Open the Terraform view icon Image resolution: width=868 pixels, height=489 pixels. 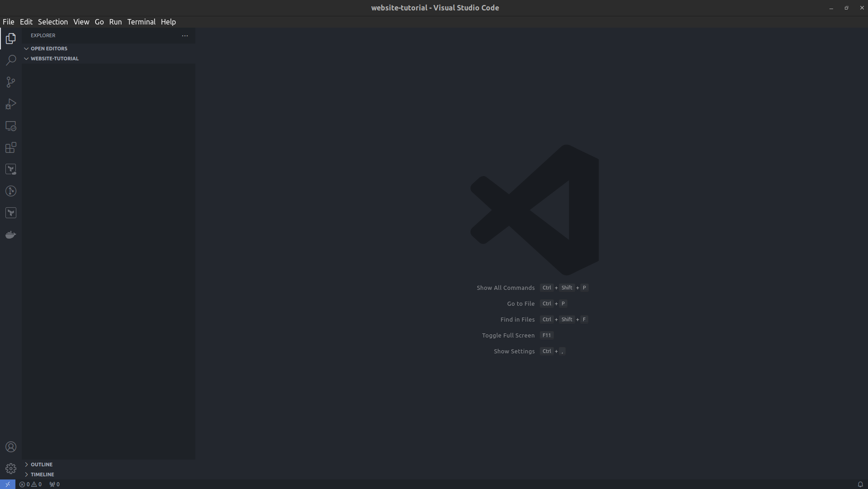point(11,213)
